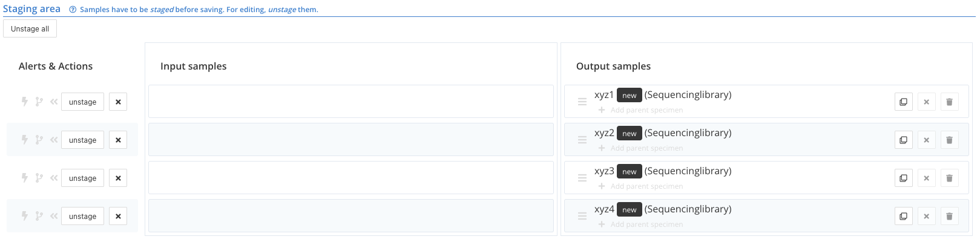
Task: Click the black X button in second row
Action: pos(118,140)
